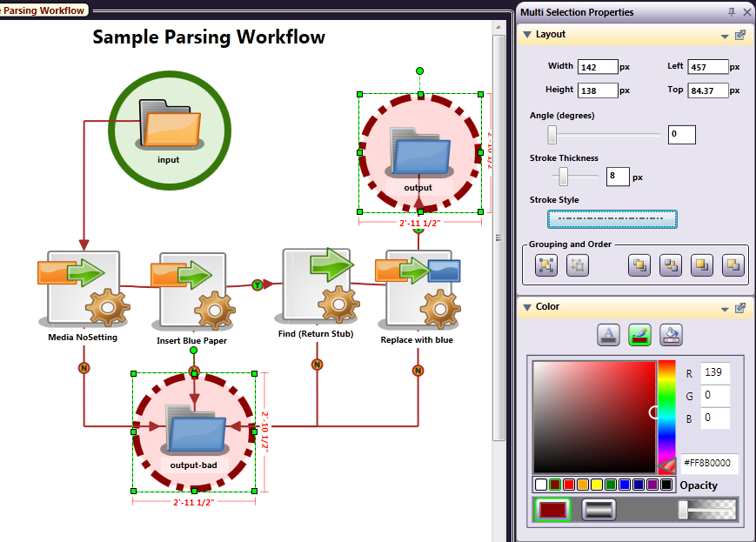Click the N marker below Media NoSetting
756x542 pixels.
(x=84, y=368)
